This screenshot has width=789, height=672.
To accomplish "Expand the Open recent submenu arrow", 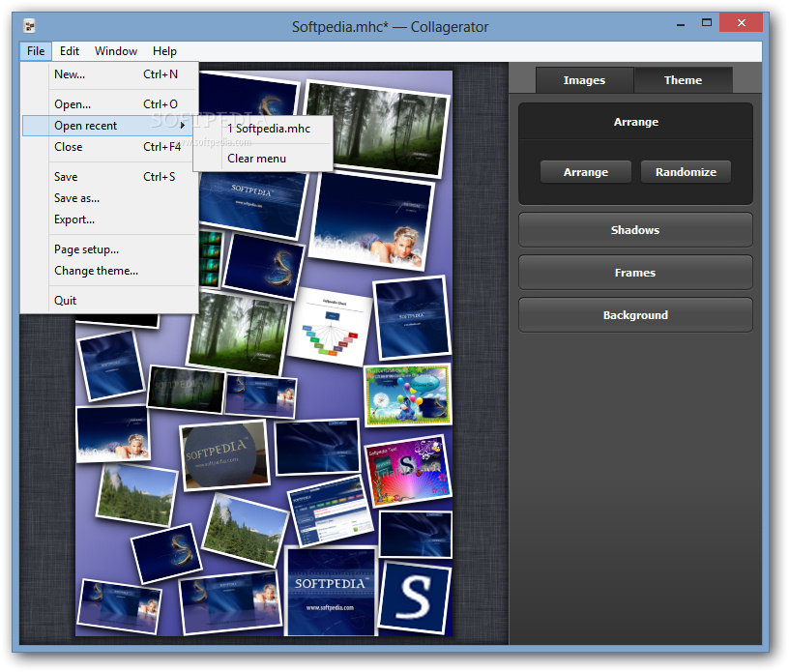I will (x=183, y=126).
